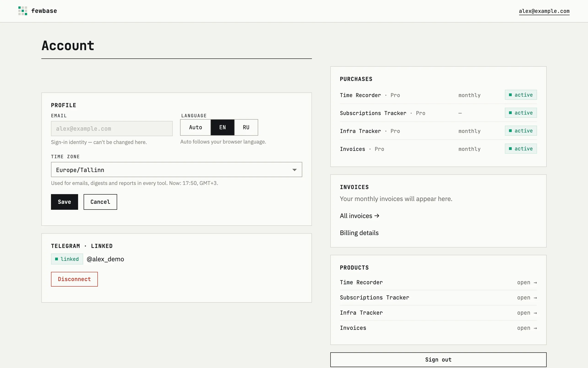Click the active badge for Time Recorder
Viewport: 588px width, 368px height.
(x=521, y=95)
